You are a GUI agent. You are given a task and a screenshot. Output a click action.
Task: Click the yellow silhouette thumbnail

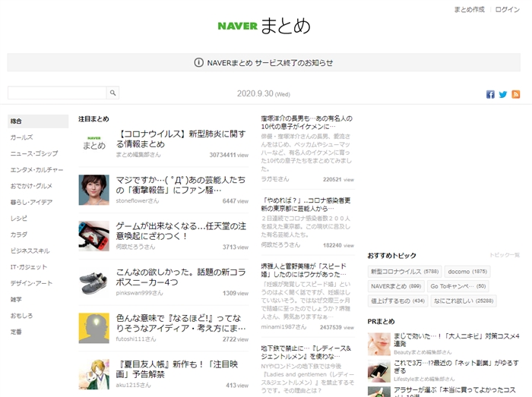(x=94, y=328)
